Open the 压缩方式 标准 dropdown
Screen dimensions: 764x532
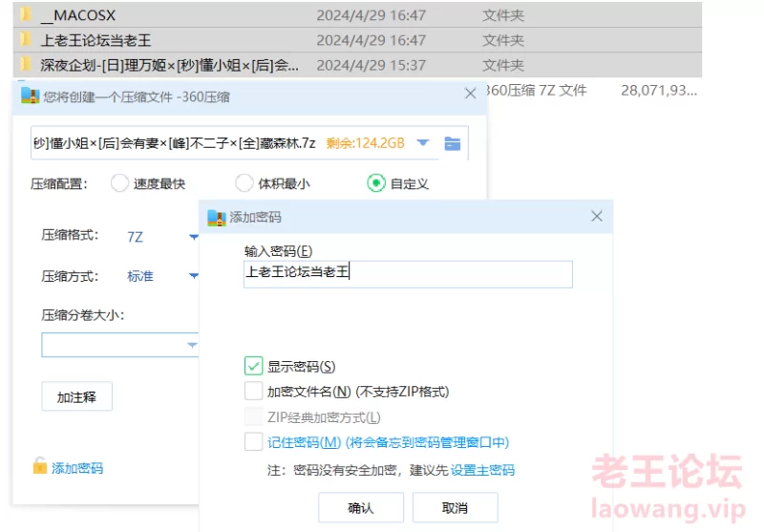(x=194, y=276)
